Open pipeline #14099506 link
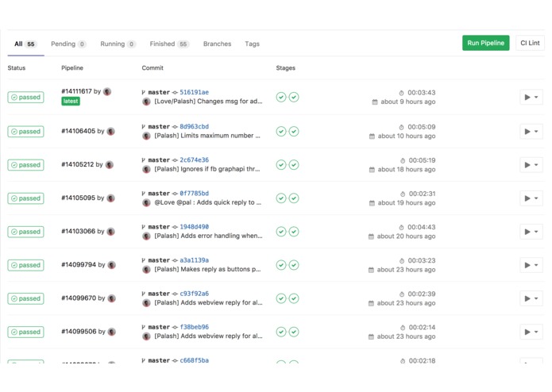Screen dimensions: 552x392 (x=79, y=332)
